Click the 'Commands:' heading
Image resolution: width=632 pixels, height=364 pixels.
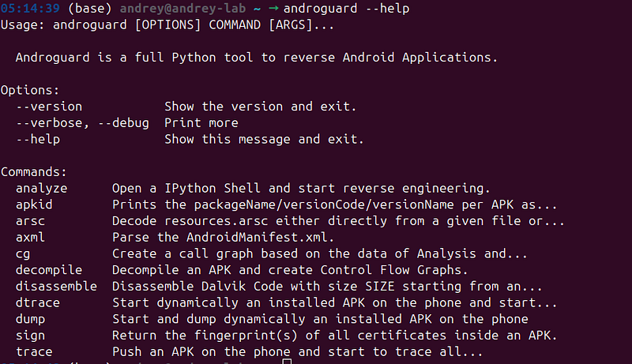[33, 172]
